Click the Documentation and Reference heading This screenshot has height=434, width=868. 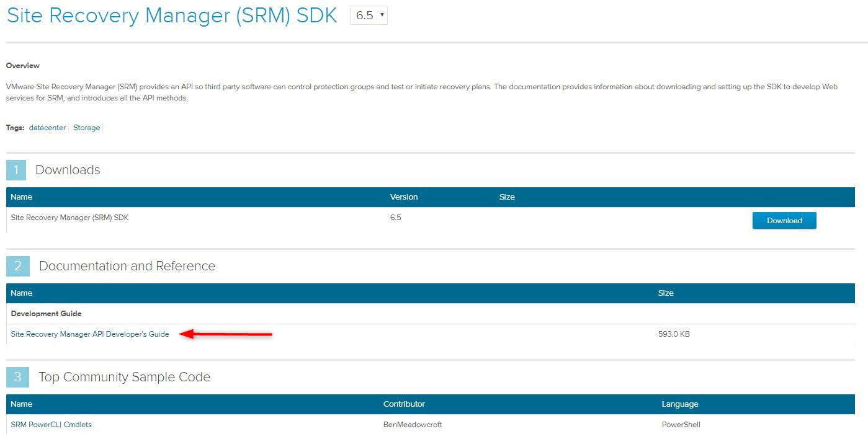tap(127, 266)
